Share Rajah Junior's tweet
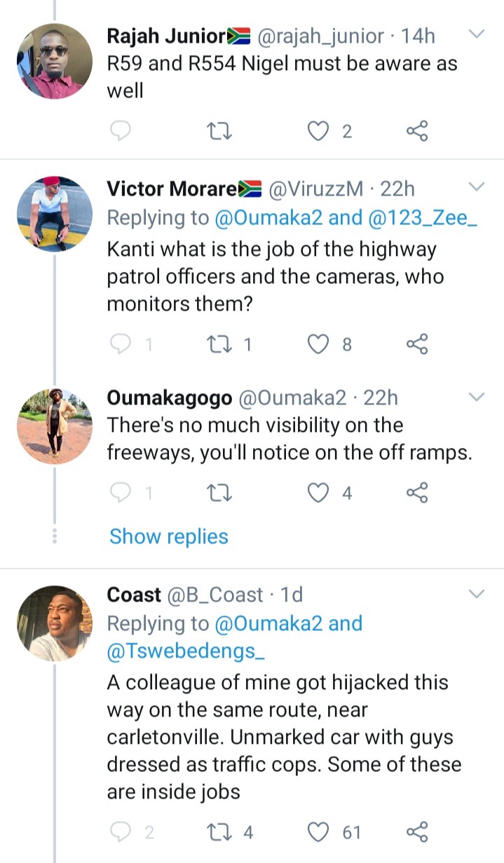This screenshot has height=863, width=504. [x=417, y=130]
